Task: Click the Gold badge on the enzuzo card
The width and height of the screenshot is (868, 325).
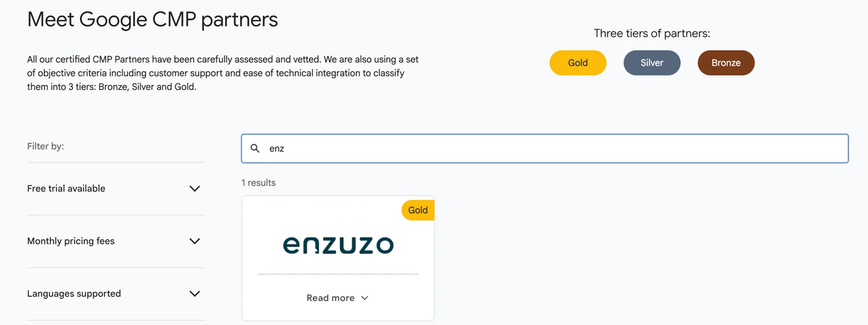Action: (418, 210)
